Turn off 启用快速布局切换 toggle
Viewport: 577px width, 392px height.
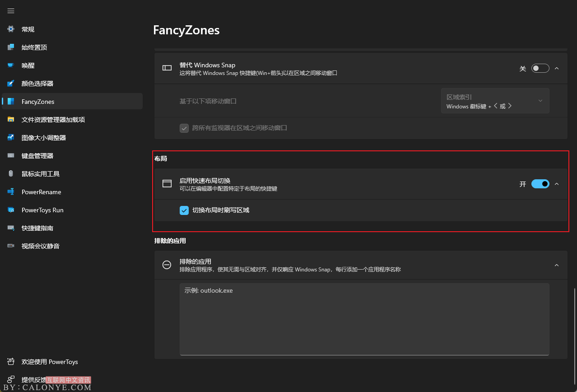point(540,184)
